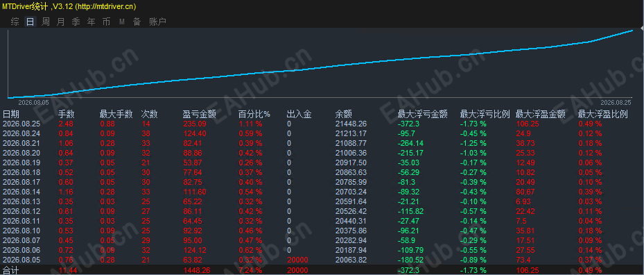644x275 pixels.
Task: Open the 周 weekly statistics tab
Action: click(46, 22)
